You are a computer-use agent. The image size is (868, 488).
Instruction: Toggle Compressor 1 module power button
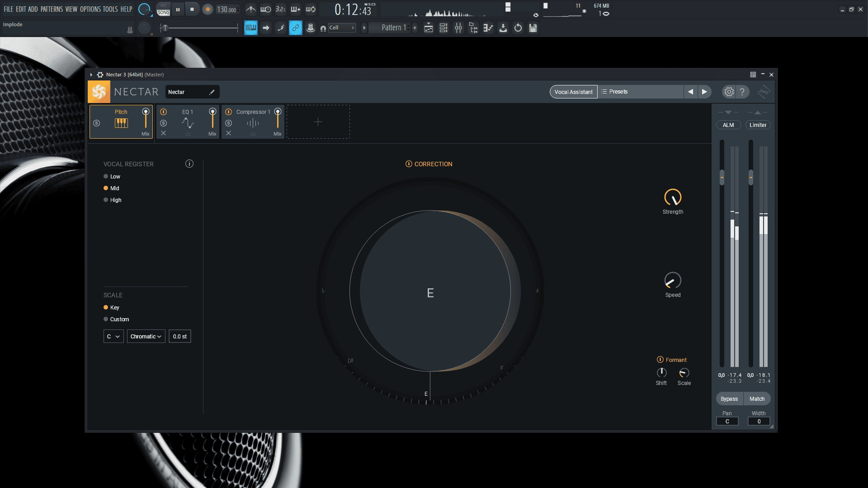point(229,112)
